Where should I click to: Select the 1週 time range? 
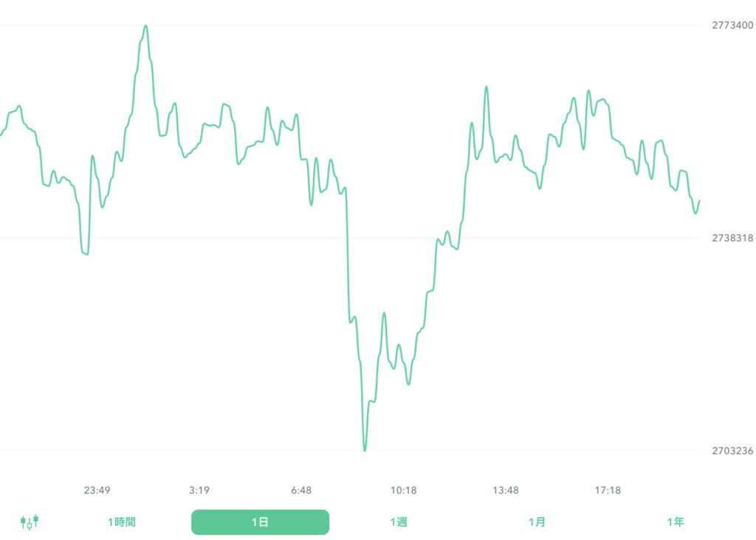pos(399,521)
